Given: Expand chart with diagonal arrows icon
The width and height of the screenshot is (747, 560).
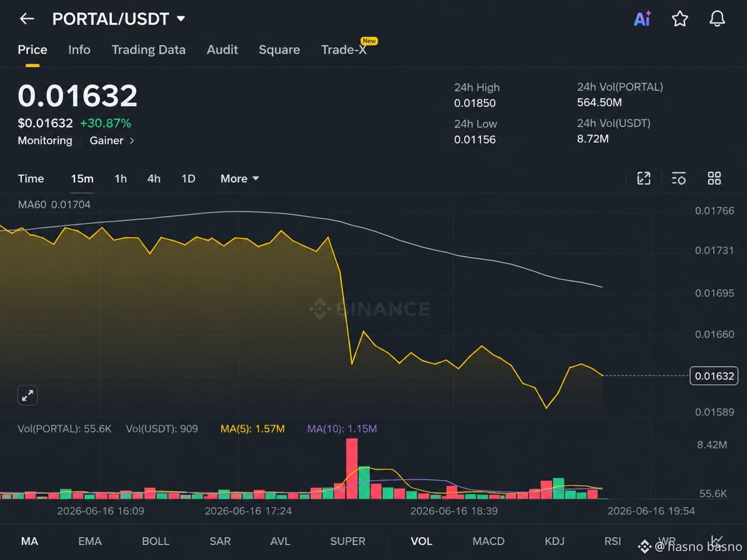Looking at the screenshot, I should coord(27,396).
